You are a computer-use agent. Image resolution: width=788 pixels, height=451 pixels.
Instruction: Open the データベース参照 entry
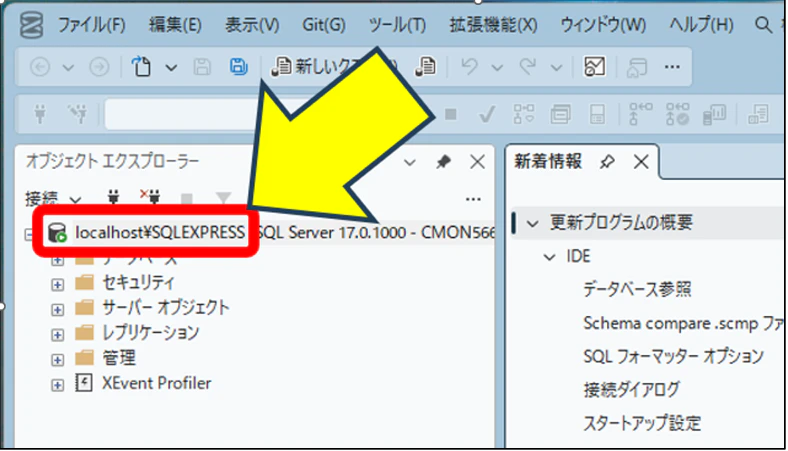pyautogui.click(x=637, y=290)
